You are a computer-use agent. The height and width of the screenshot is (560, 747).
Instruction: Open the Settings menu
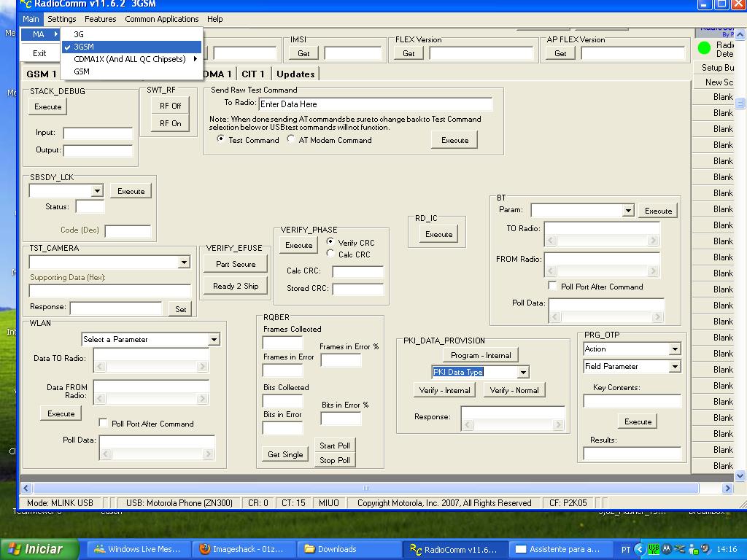[x=61, y=19]
